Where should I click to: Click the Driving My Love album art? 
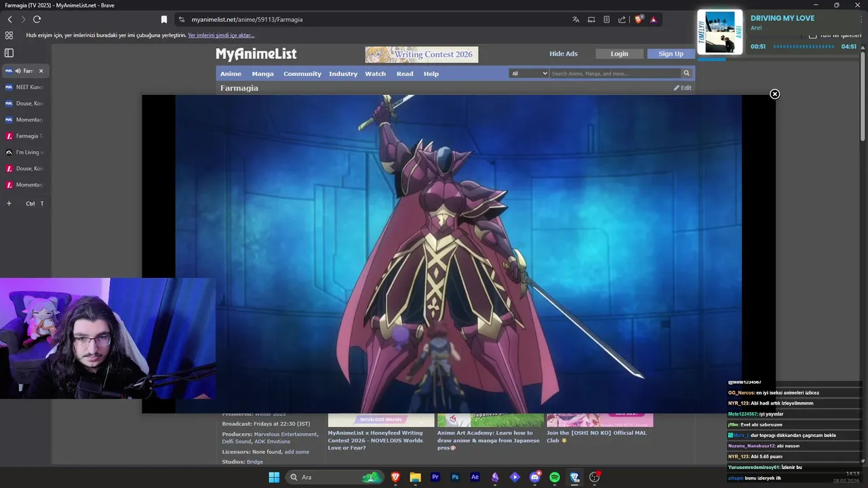click(719, 32)
